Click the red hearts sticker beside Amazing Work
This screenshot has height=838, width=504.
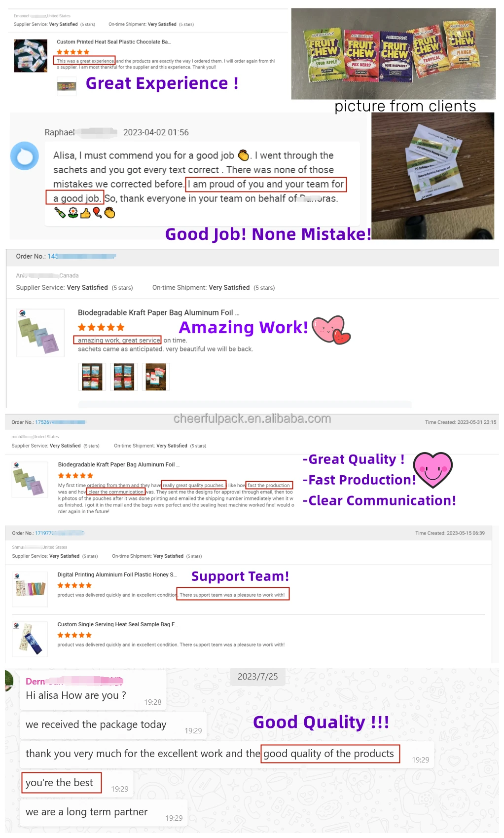[x=331, y=330]
